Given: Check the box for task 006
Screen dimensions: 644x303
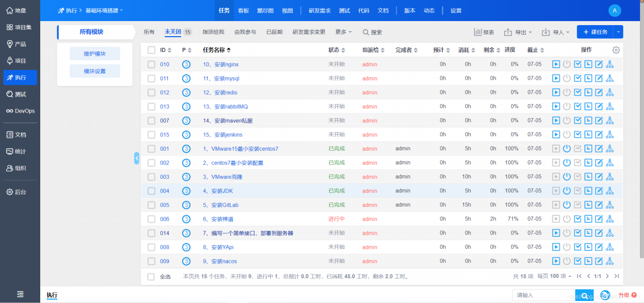Looking at the screenshot, I should coord(151,219).
